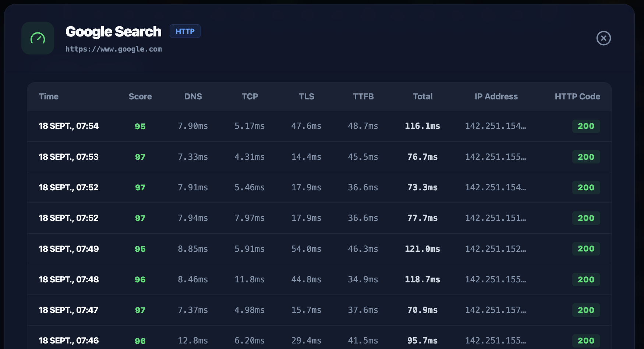Select the TLS column header

(307, 96)
